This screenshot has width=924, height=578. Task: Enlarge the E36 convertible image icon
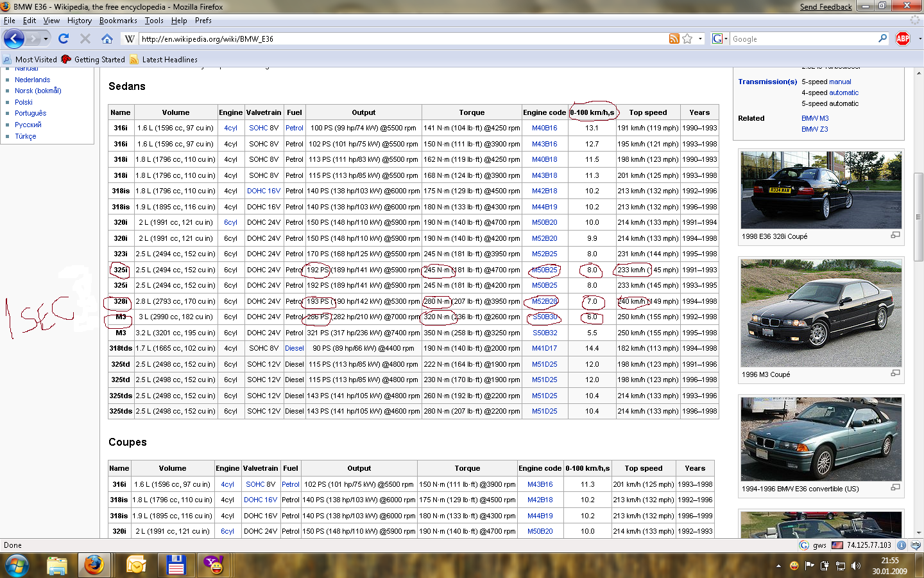pyautogui.click(x=895, y=487)
